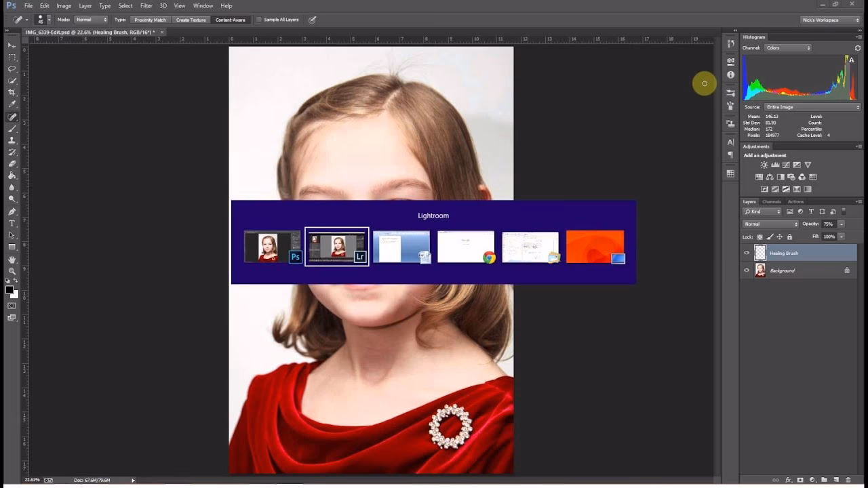Open the Channel dropdown in the Histogram panel
Viewport: 868px width, 488px height.
tap(789, 47)
